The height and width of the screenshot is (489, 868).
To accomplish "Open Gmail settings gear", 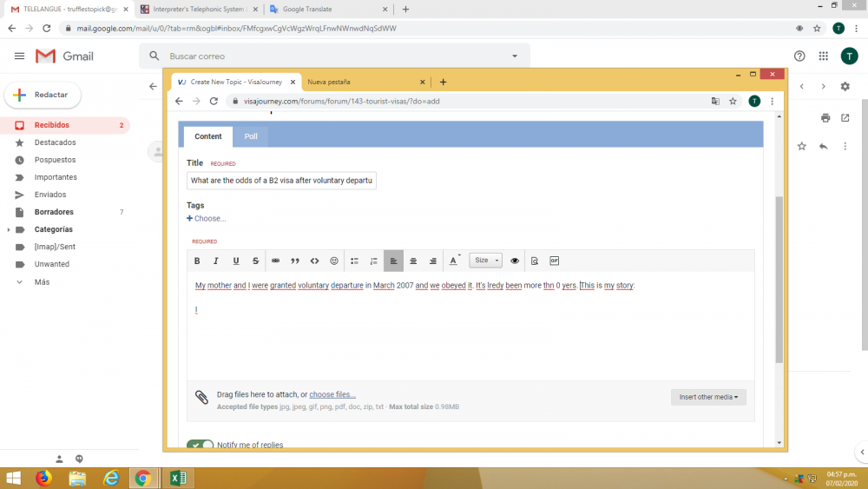I will [845, 86].
